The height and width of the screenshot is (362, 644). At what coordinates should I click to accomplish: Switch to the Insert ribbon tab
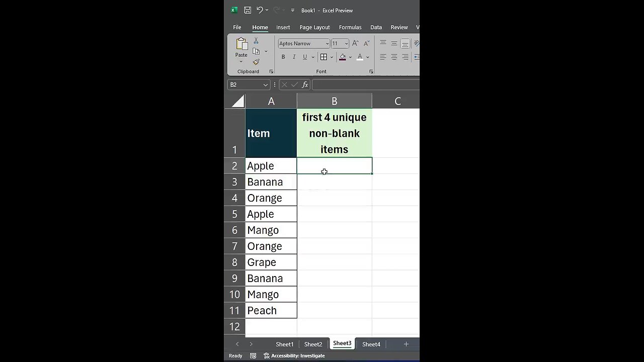pyautogui.click(x=283, y=27)
